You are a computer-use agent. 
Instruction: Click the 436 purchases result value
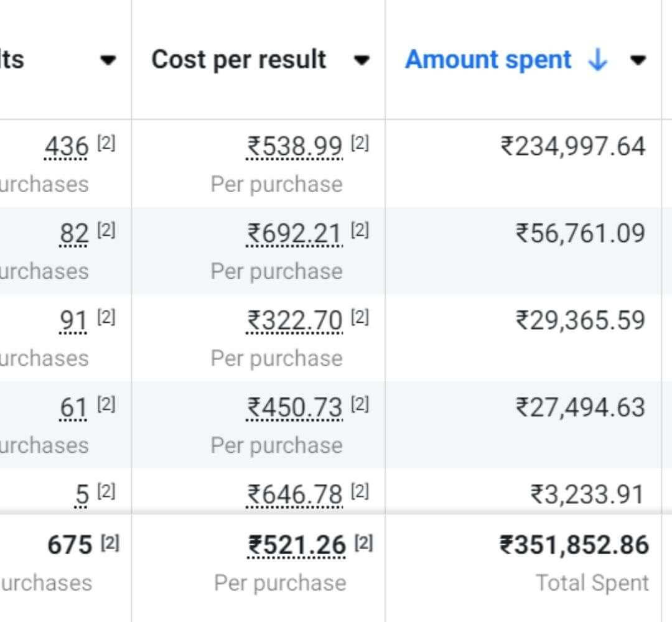[67, 147]
